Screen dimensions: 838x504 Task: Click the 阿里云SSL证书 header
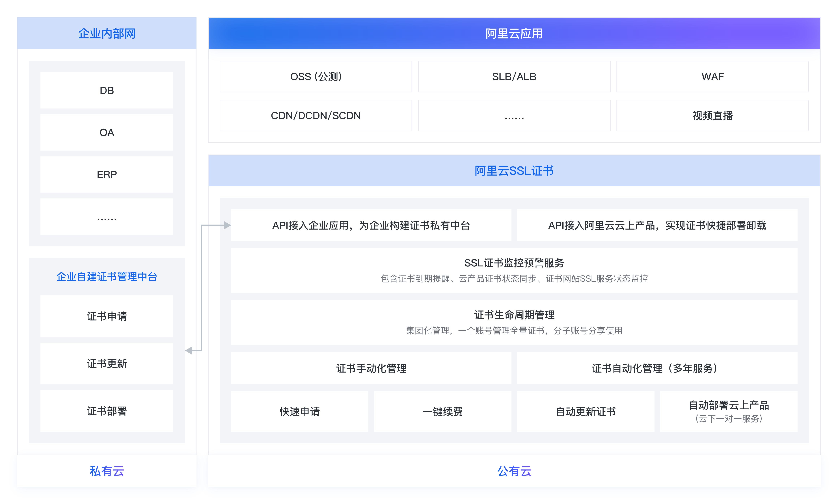[x=514, y=170]
